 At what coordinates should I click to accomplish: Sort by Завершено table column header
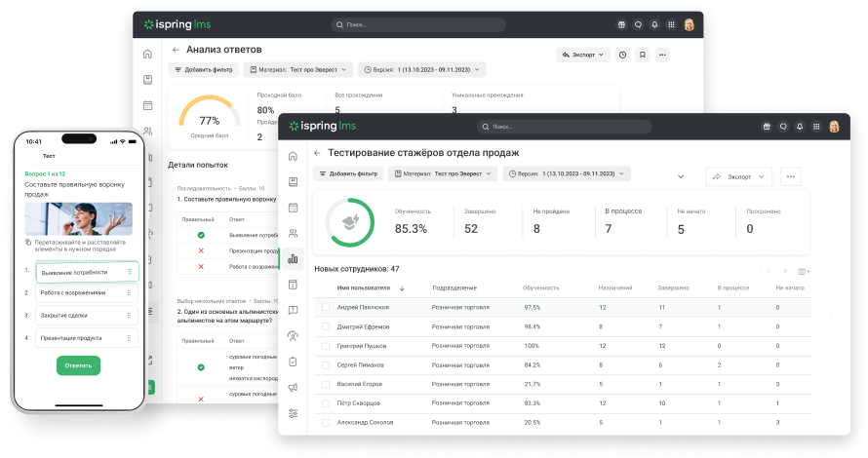(673, 287)
